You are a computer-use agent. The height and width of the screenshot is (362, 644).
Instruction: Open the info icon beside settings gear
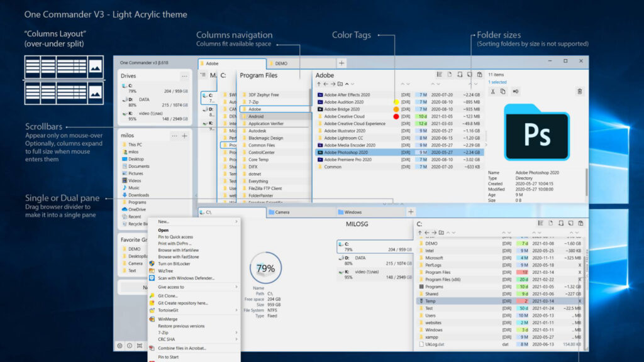130,346
